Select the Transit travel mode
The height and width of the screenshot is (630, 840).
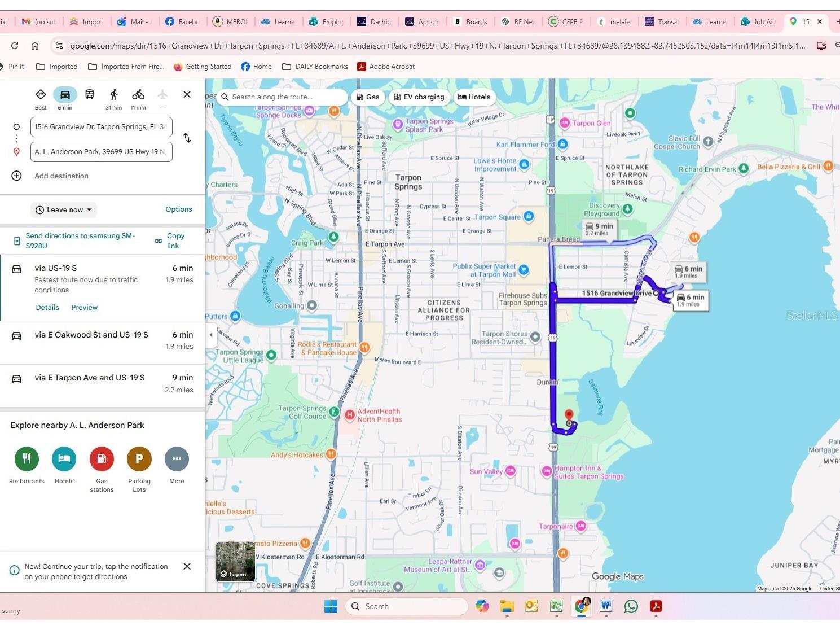pos(90,94)
